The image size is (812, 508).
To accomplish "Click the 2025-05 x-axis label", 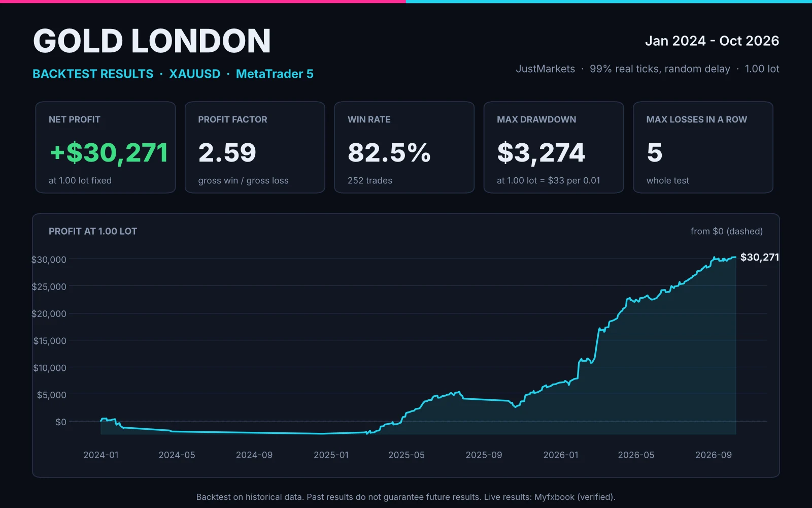I will 407,455.
